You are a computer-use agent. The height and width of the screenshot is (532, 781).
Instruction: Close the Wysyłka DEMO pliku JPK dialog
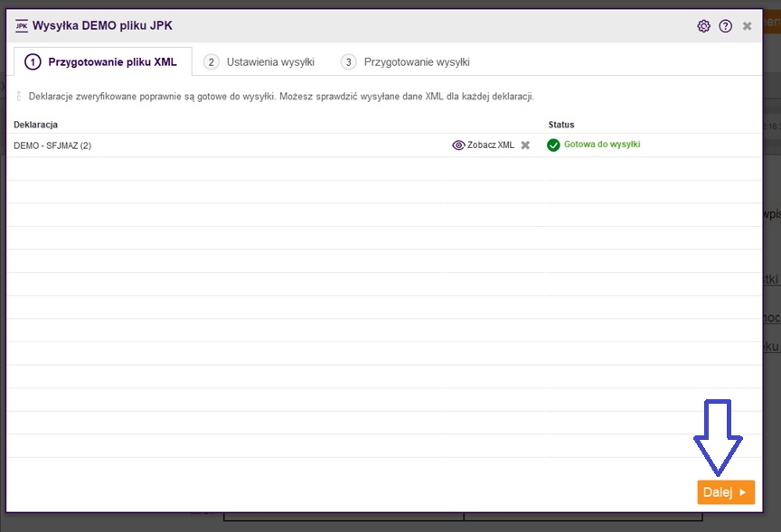[747, 26]
